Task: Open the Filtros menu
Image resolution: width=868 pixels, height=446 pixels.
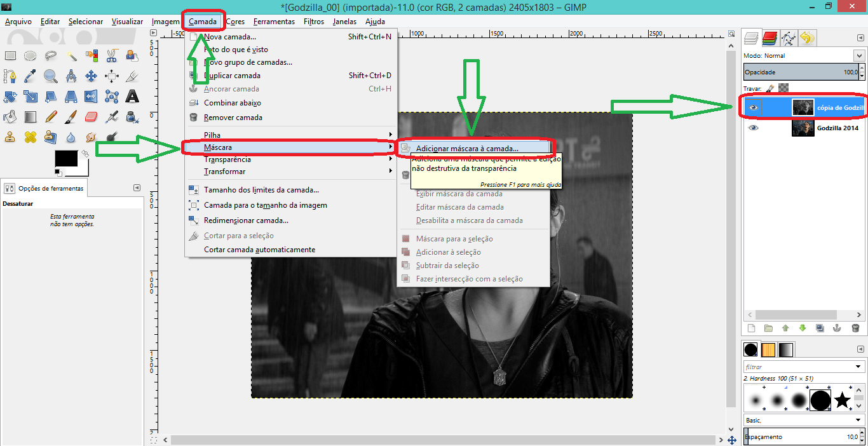Action: (314, 22)
